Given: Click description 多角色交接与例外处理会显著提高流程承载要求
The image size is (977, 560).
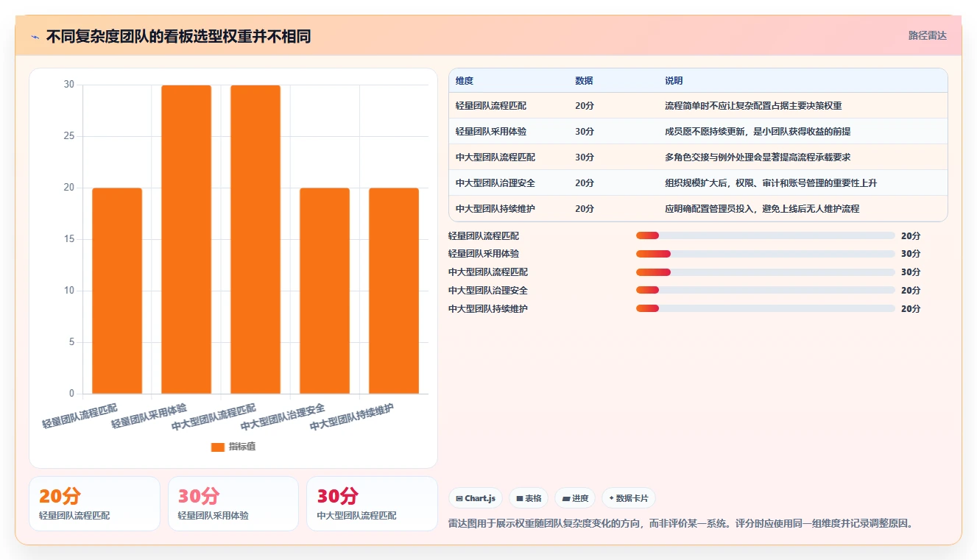Looking at the screenshot, I should pyautogui.click(x=758, y=157).
